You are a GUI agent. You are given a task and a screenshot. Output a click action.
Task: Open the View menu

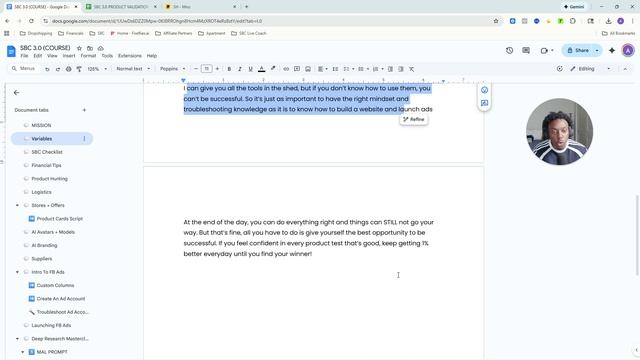(x=52, y=56)
